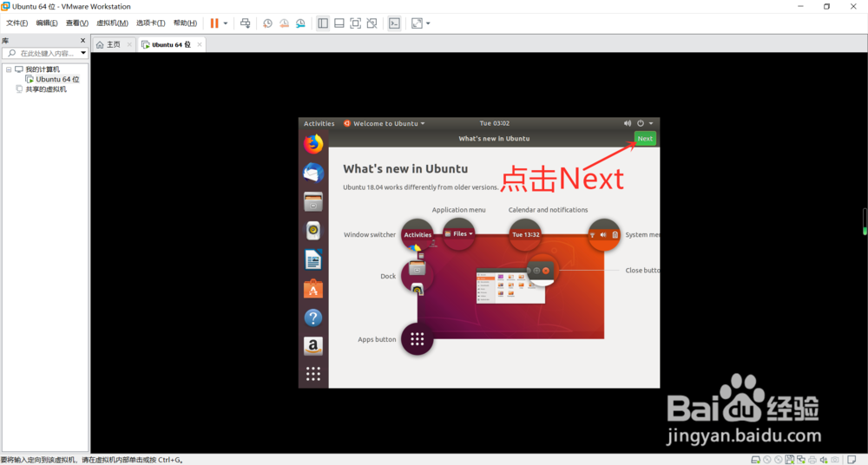The width and height of the screenshot is (868, 465).
Task: Open Amazon launcher in the dock
Action: click(x=313, y=346)
